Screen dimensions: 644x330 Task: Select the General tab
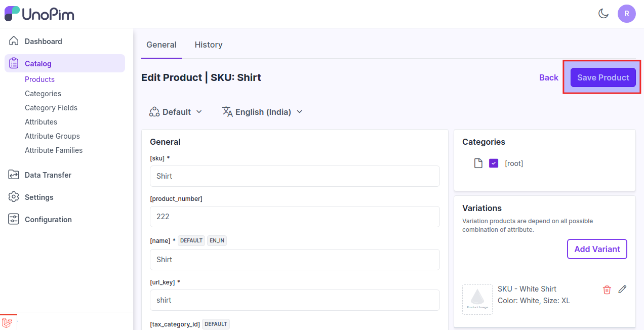(161, 45)
